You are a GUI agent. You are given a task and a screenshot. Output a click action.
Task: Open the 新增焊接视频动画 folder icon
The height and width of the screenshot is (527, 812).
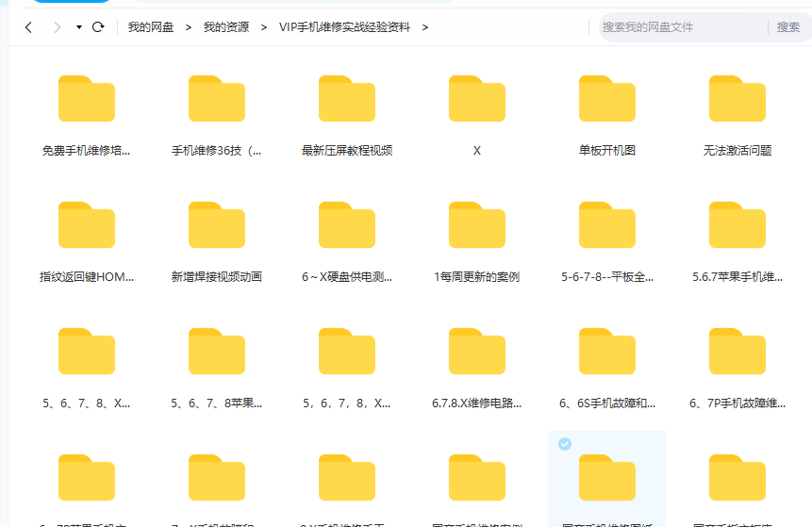217,224
